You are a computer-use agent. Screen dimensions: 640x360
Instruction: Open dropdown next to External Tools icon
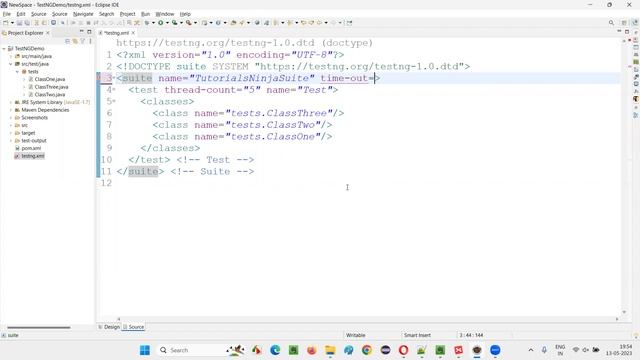pyautogui.click(x=195, y=23)
